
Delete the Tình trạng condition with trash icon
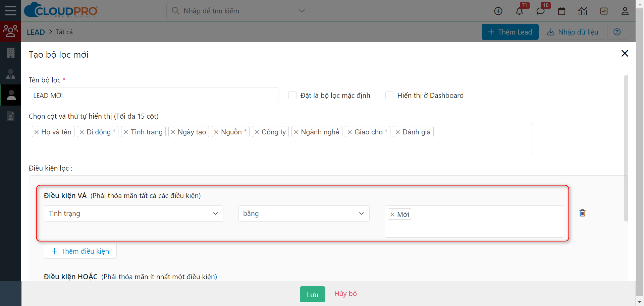(x=582, y=213)
